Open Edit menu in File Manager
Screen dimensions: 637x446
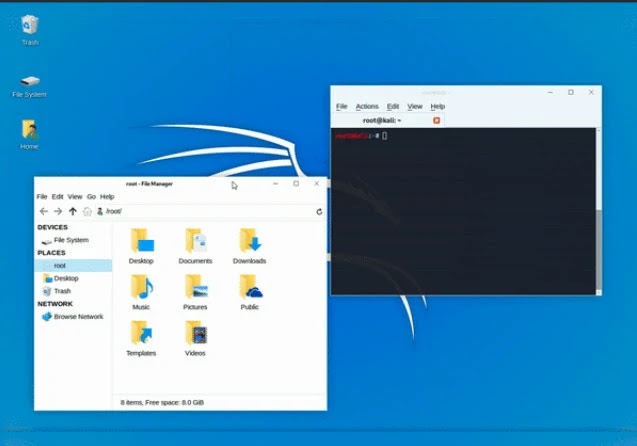point(57,197)
